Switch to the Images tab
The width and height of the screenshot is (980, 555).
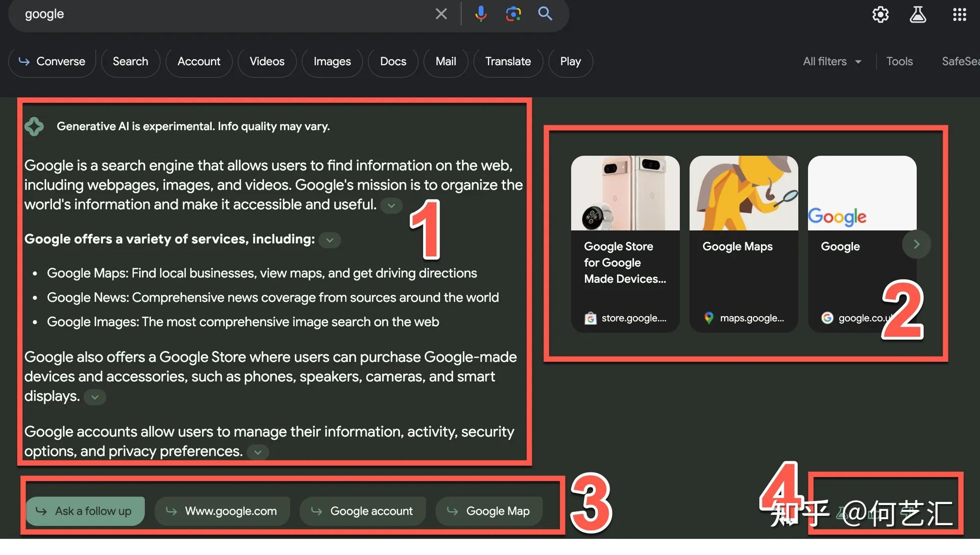(x=332, y=61)
